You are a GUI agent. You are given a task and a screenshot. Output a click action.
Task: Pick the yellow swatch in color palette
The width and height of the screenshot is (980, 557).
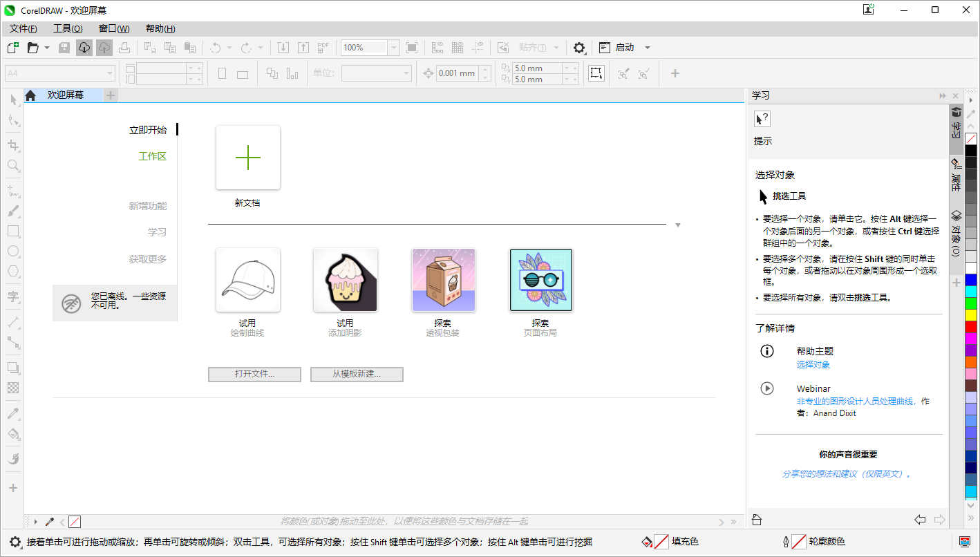pyautogui.click(x=971, y=314)
